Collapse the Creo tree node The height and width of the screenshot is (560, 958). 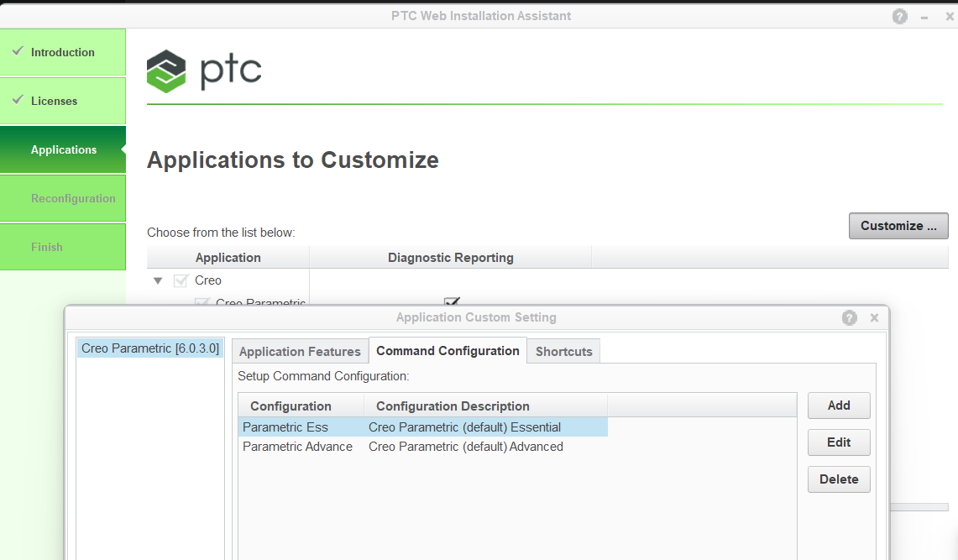pyautogui.click(x=157, y=280)
